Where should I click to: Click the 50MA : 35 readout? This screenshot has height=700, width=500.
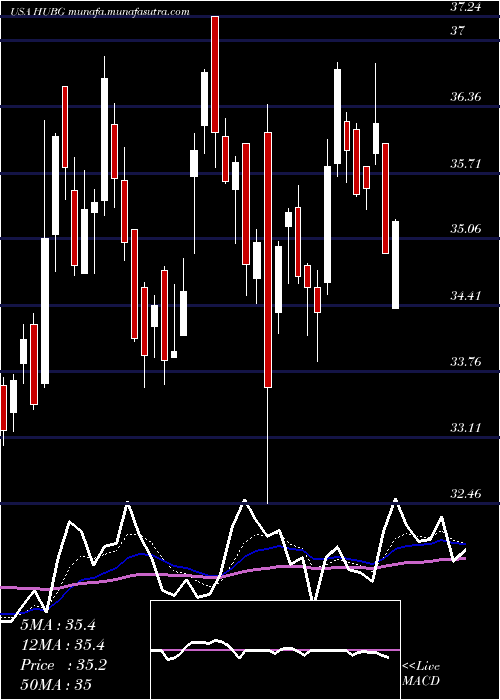(x=57, y=685)
